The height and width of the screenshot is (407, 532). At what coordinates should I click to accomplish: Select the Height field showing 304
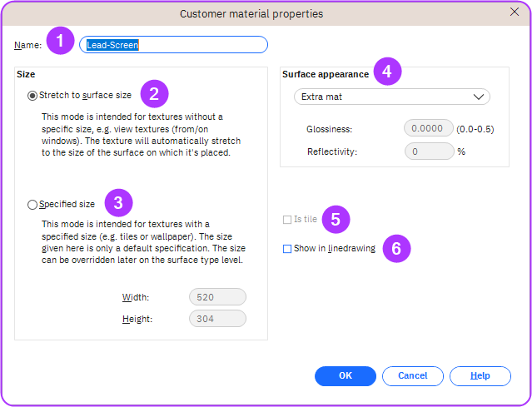click(217, 318)
